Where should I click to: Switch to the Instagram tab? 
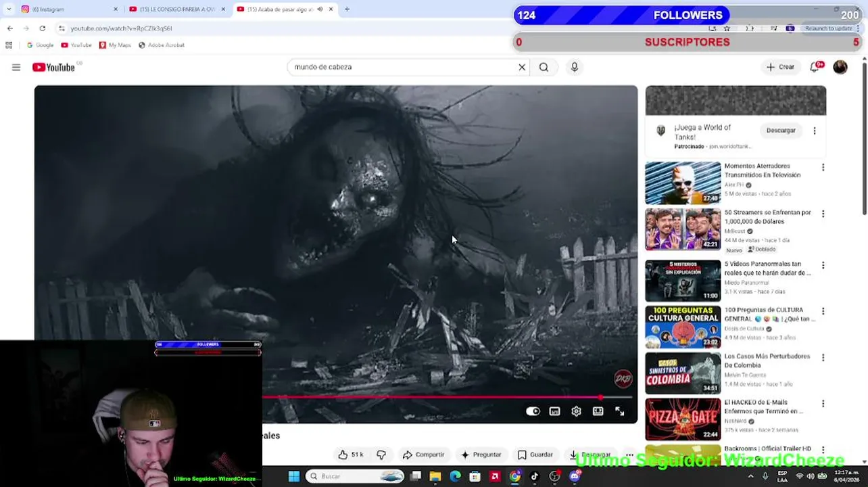(68, 9)
